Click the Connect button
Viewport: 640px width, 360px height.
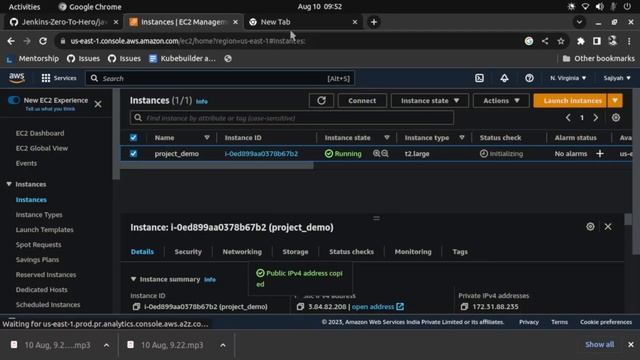coord(362,100)
